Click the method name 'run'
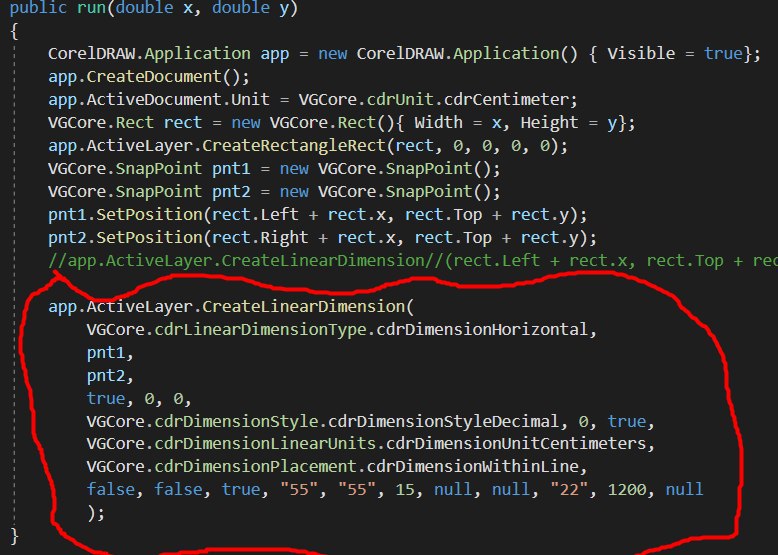778x555 pixels. click(91, 7)
